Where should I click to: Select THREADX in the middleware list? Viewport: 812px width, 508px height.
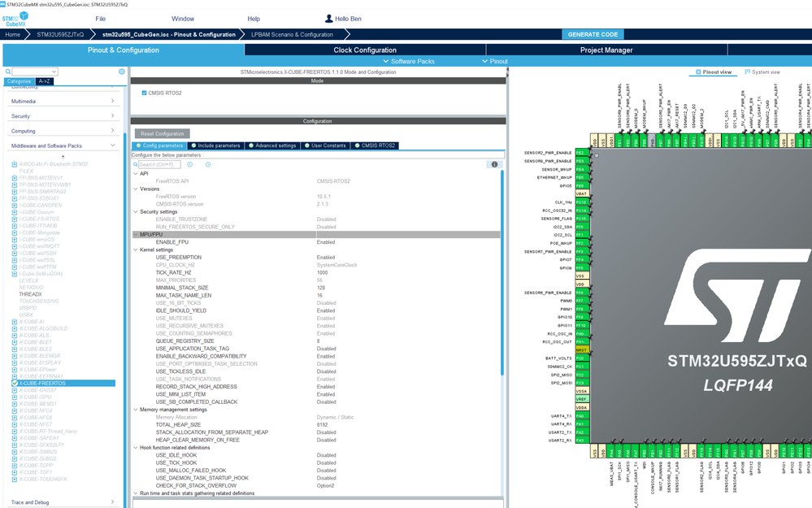(x=30, y=294)
